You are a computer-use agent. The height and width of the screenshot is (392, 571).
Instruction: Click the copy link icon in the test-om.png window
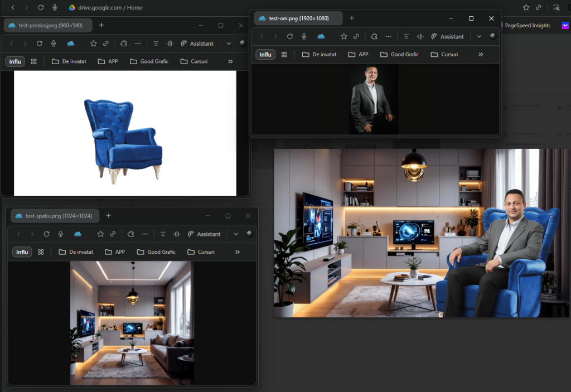[355, 36]
